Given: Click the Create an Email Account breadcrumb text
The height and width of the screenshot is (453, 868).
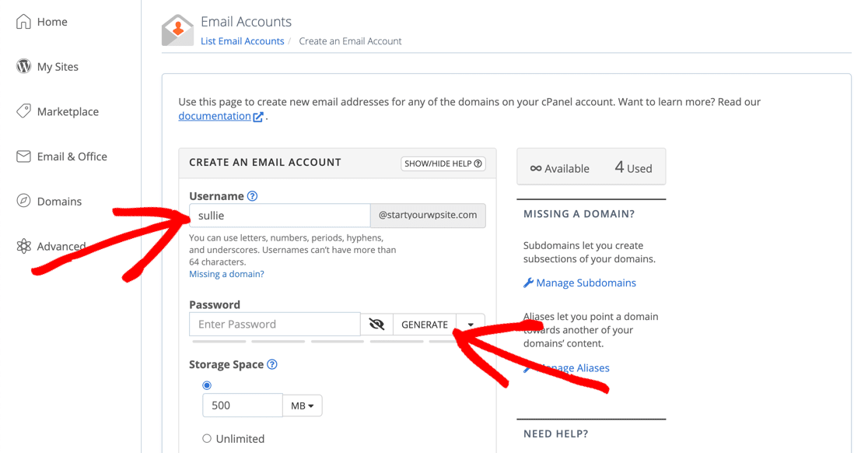Looking at the screenshot, I should pyautogui.click(x=351, y=41).
